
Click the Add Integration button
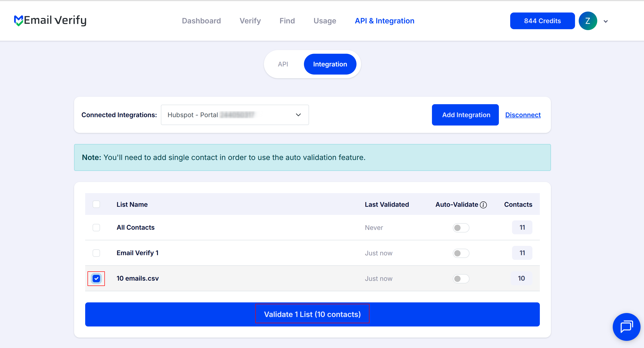[465, 115]
